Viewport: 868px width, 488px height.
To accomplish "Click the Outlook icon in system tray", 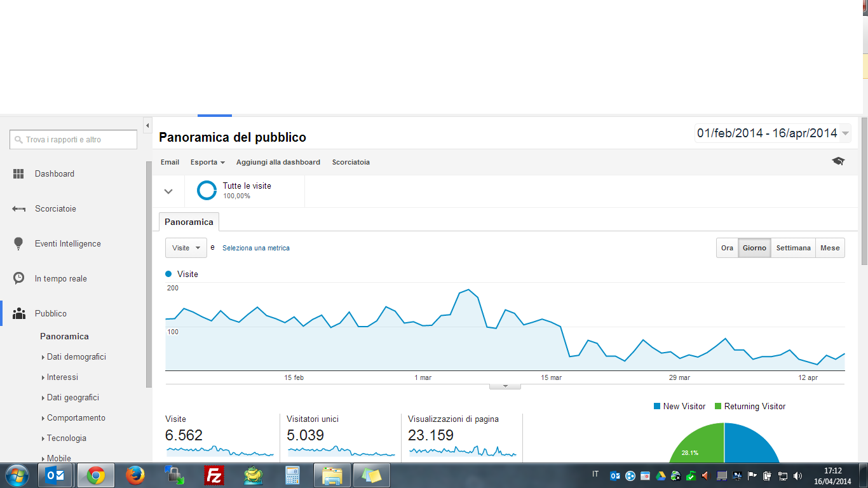I will (614, 475).
